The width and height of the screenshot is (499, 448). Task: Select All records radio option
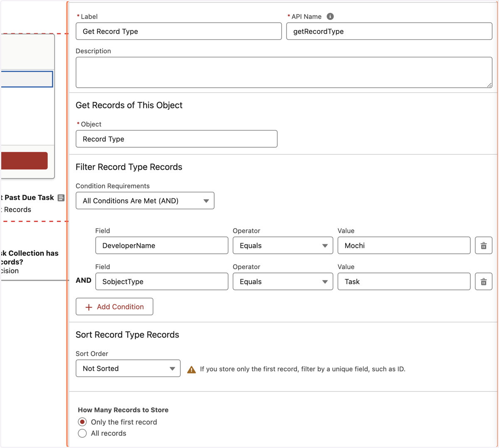click(x=82, y=433)
